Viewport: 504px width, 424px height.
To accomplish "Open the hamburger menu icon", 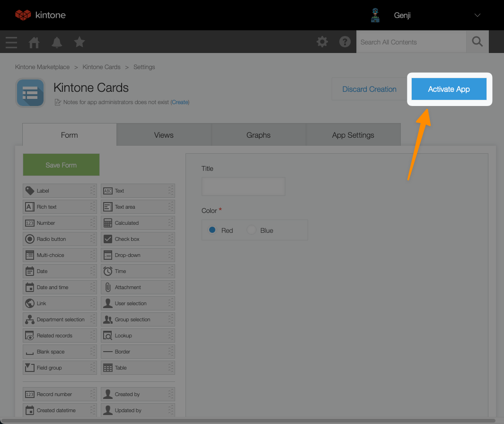I will [x=11, y=42].
